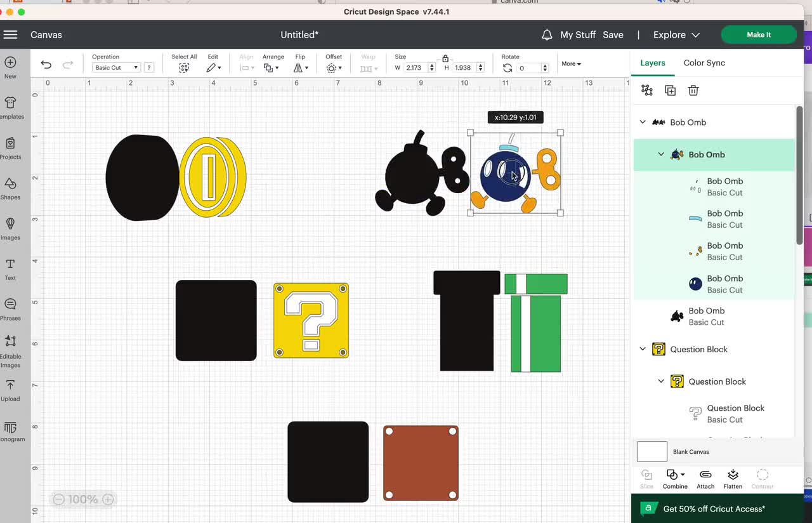Click the Height size input field
The height and width of the screenshot is (523, 812).
pos(463,67)
